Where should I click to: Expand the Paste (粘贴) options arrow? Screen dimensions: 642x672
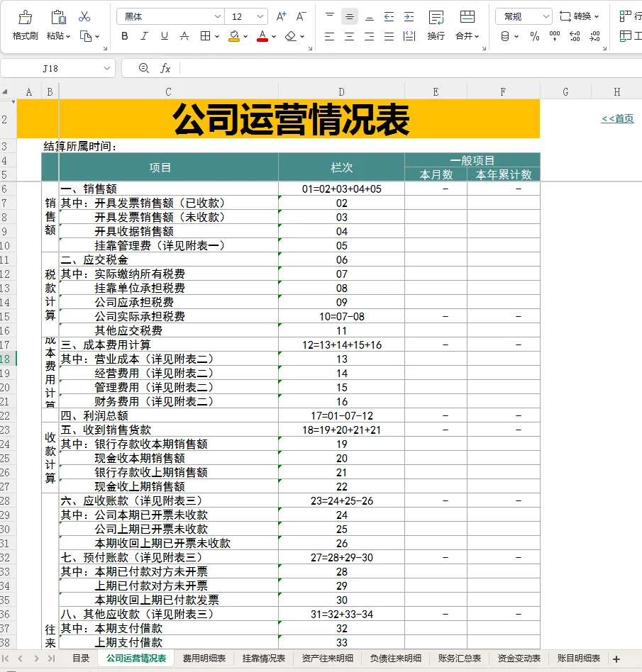pyautogui.click(x=68, y=37)
